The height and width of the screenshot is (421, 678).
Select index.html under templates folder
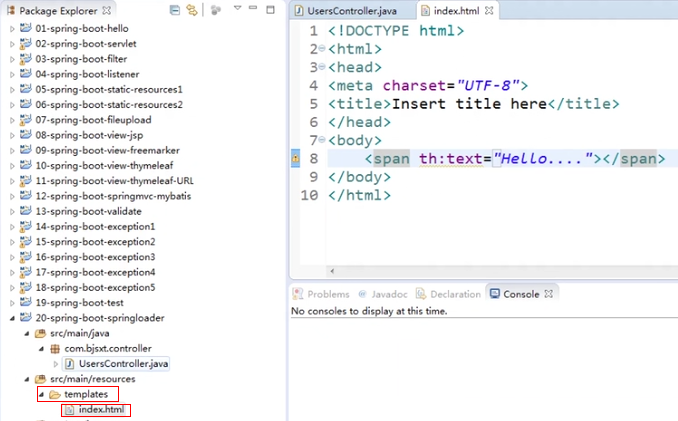pos(101,409)
